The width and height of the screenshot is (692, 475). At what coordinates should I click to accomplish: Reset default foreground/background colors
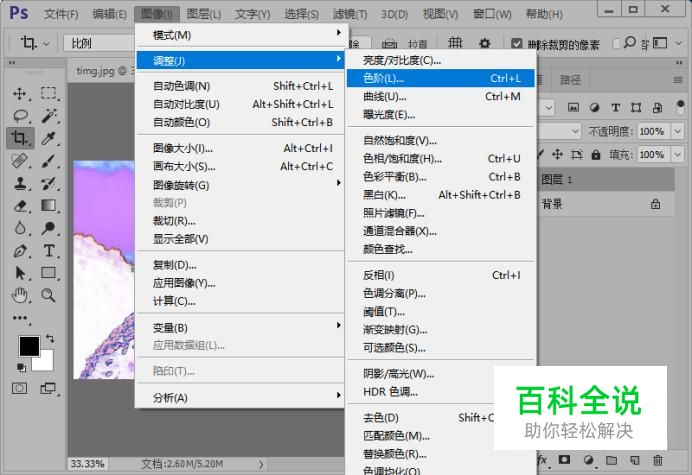21,367
